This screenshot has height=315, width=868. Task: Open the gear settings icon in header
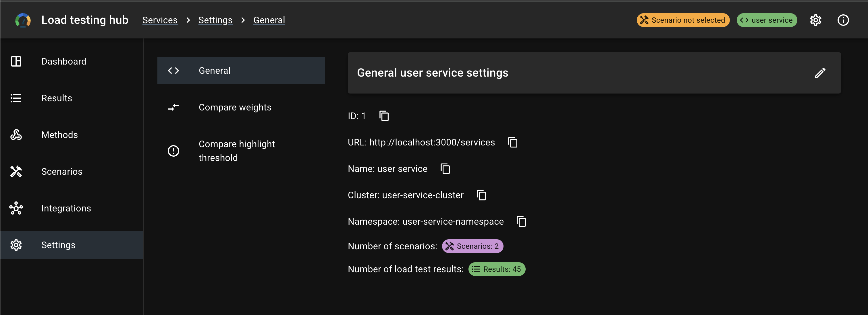point(815,20)
